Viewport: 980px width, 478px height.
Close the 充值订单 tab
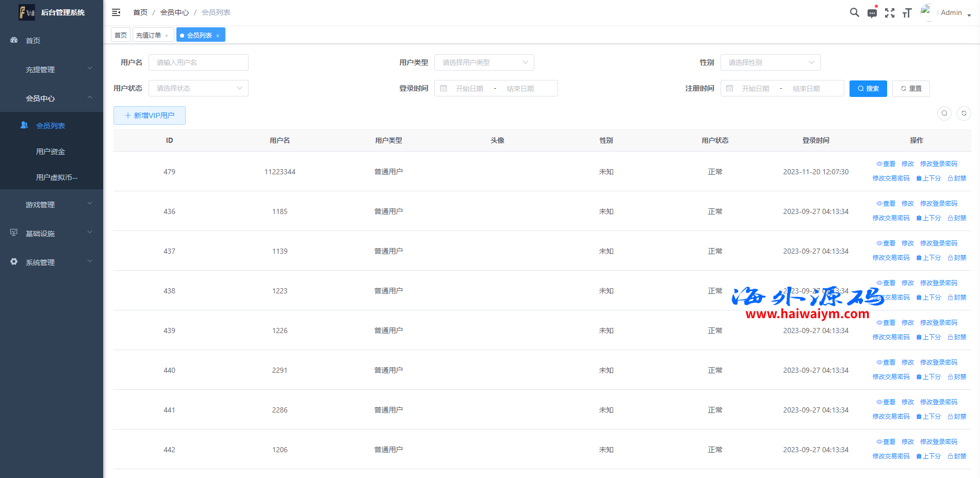167,36
